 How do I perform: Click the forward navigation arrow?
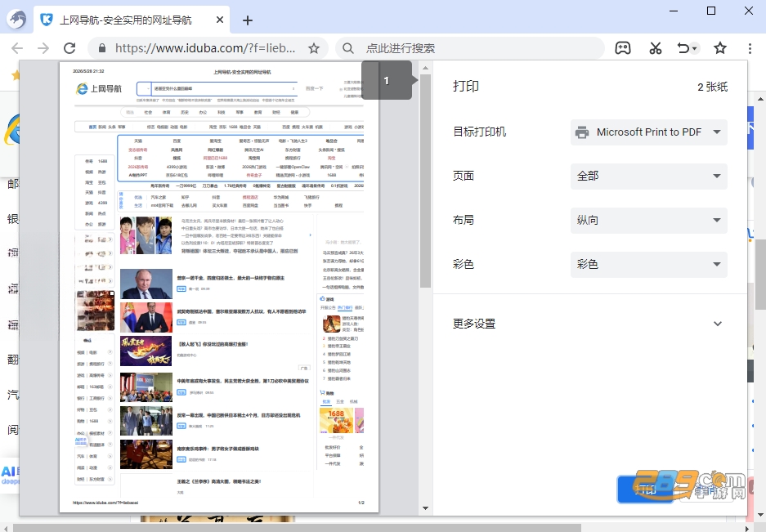pyautogui.click(x=43, y=48)
